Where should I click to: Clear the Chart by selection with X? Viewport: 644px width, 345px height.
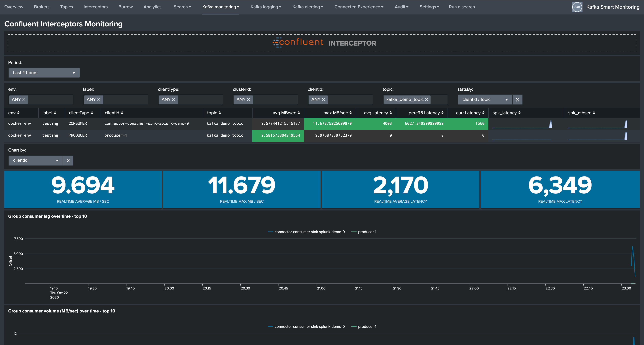coord(68,161)
